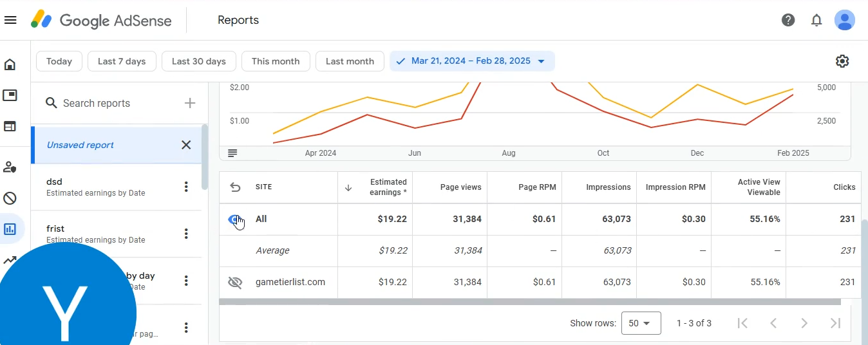
Task: Sort by Page RPM column
Action: coord(537,187)
